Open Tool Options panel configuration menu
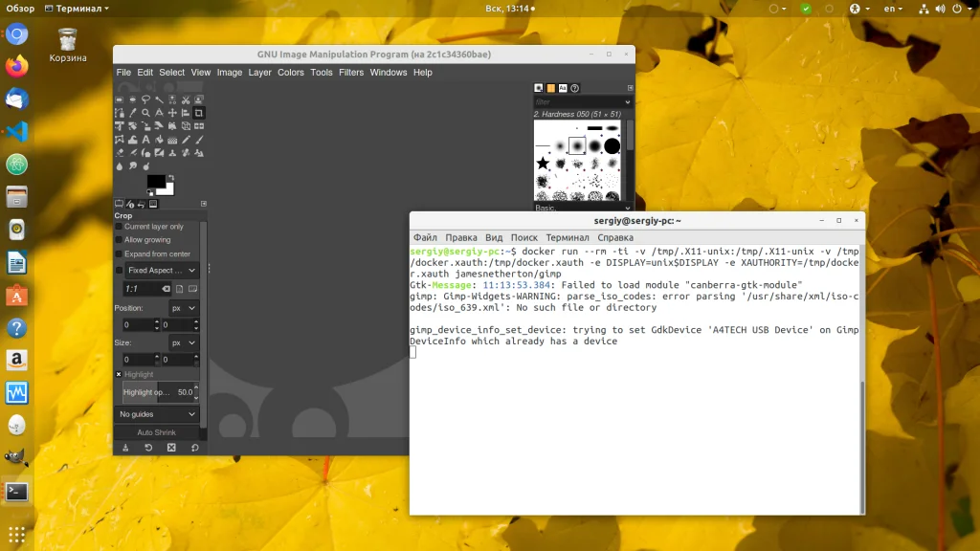 204,204
